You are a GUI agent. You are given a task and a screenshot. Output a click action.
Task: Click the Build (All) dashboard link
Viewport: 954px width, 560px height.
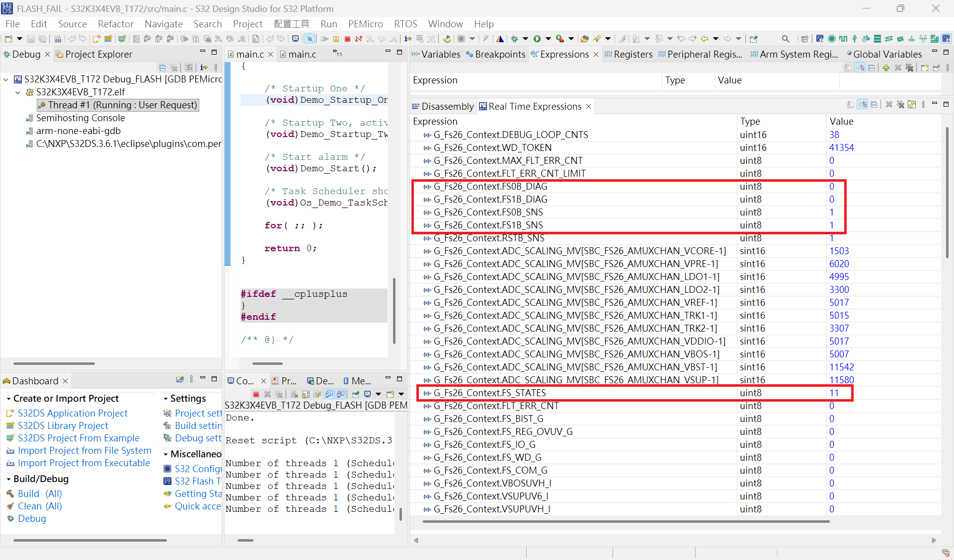pos(40,493)
